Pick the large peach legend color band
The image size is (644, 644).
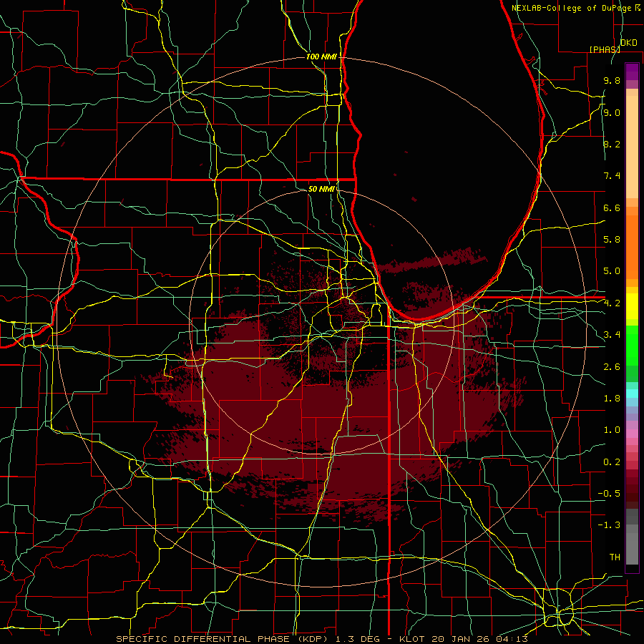pyautogui.click(x=632, y=148)
